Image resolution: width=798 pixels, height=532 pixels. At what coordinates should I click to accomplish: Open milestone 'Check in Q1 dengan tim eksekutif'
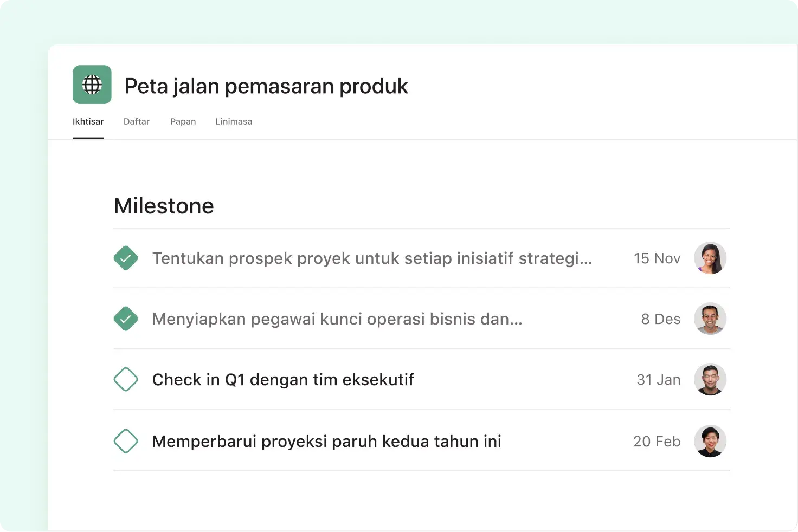point(282,379)
